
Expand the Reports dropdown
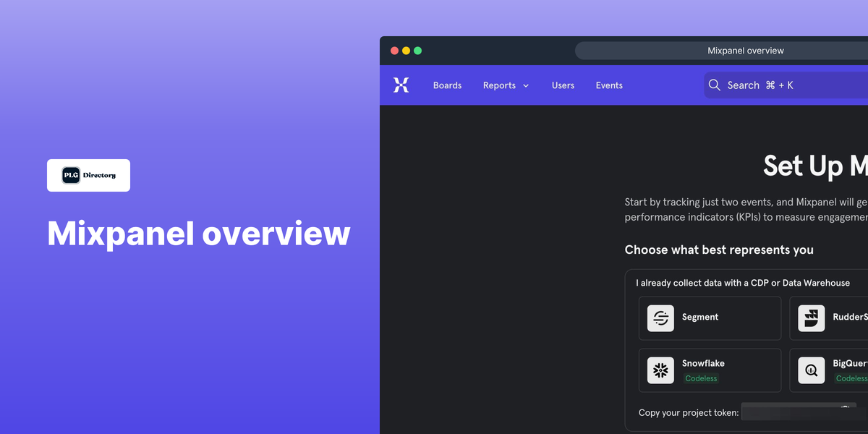pyautogui.click(x=506, y=85)
